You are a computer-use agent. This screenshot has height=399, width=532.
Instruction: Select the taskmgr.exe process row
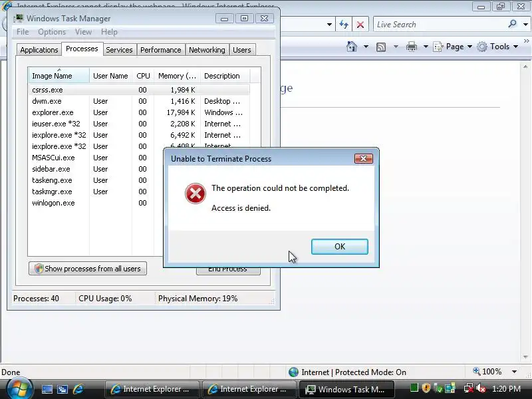96,192
